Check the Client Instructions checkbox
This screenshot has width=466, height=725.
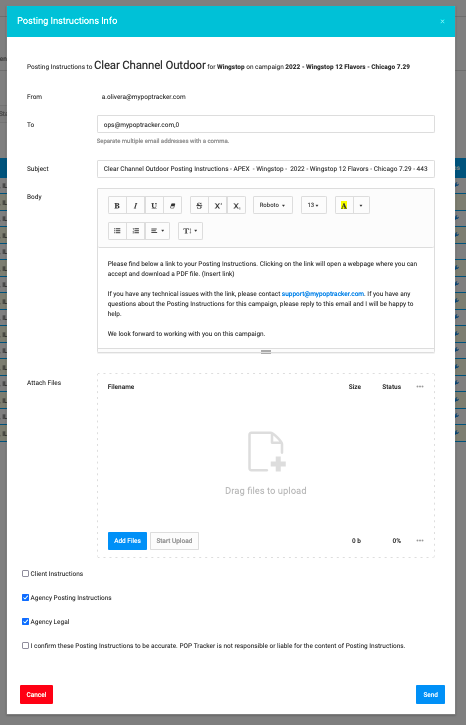pyautogui.click(x=25, y=573)
